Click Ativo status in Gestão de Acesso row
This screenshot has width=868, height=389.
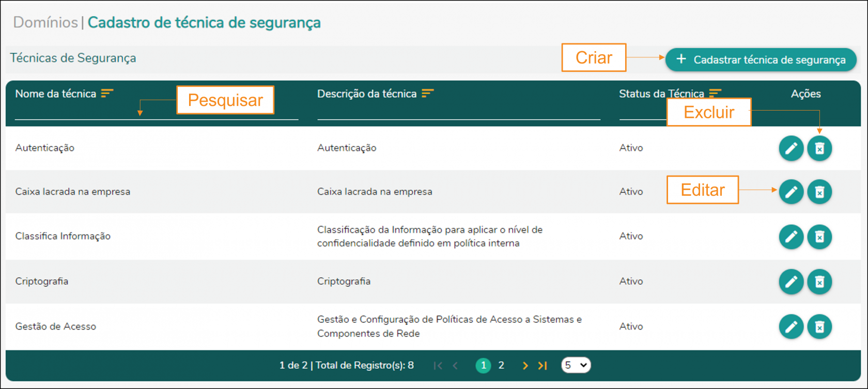[631, 326]
